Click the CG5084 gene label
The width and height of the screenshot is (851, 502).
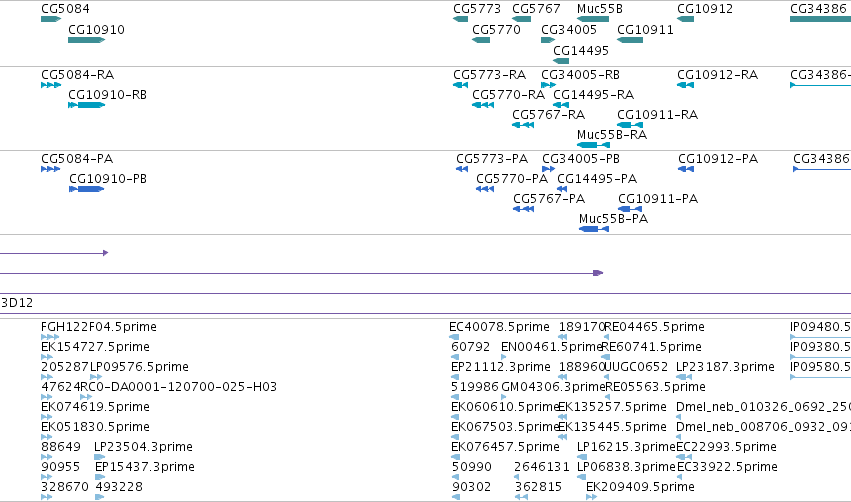tap(65, 9)
